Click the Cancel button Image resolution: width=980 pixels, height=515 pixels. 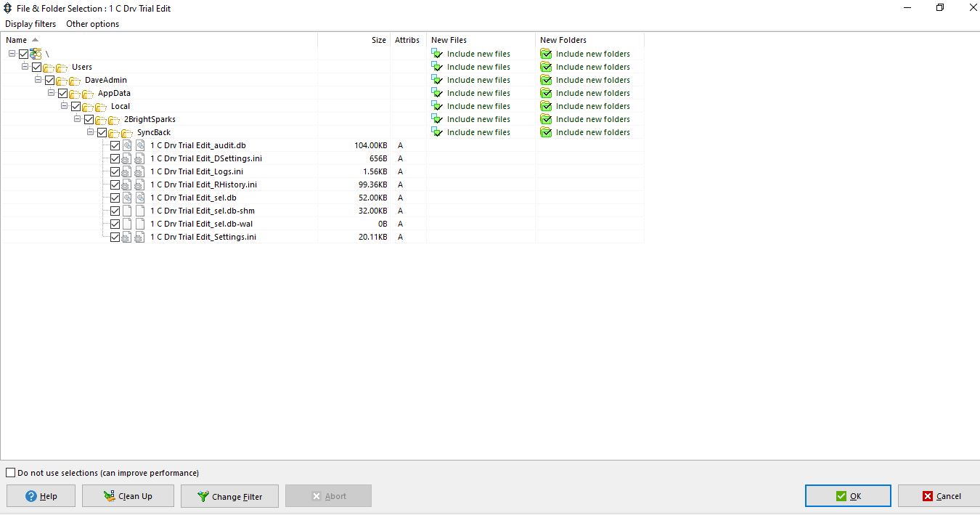click(x=940, y=496)
